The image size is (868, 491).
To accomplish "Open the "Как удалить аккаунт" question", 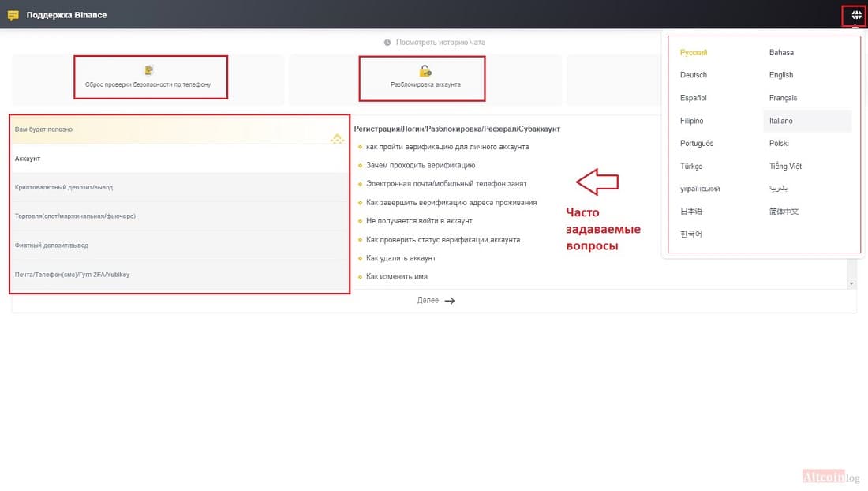I will [401, 258].
